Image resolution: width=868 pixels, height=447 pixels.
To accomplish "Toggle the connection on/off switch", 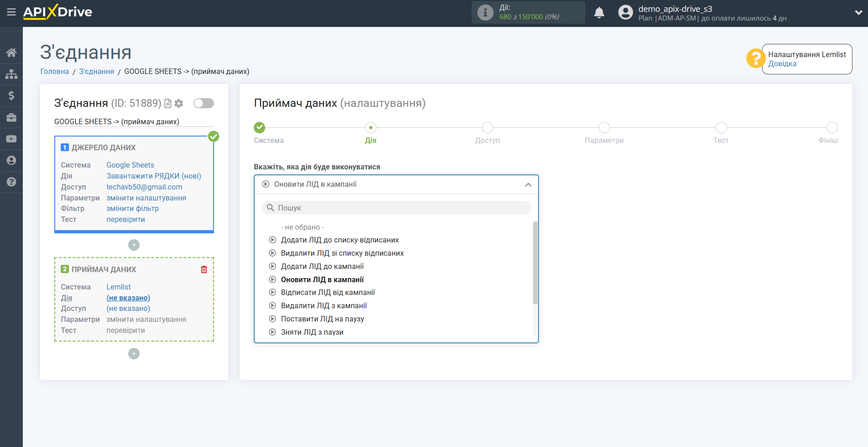I will [x=204, y=103].
